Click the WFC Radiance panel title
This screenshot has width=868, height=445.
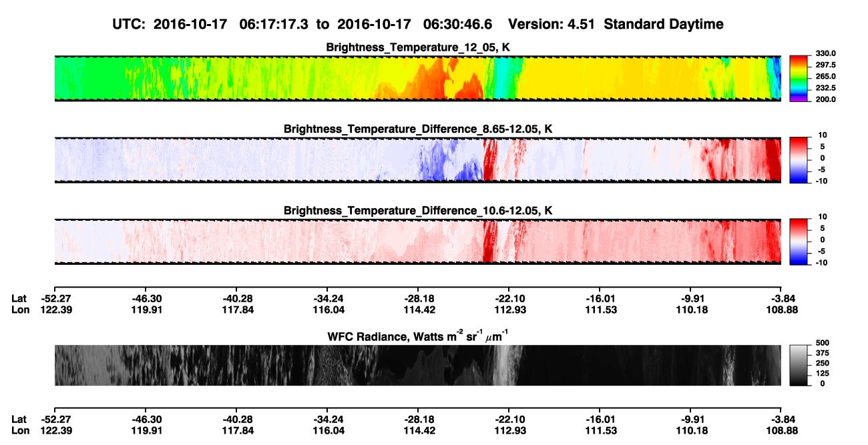[x=418, y=336]
